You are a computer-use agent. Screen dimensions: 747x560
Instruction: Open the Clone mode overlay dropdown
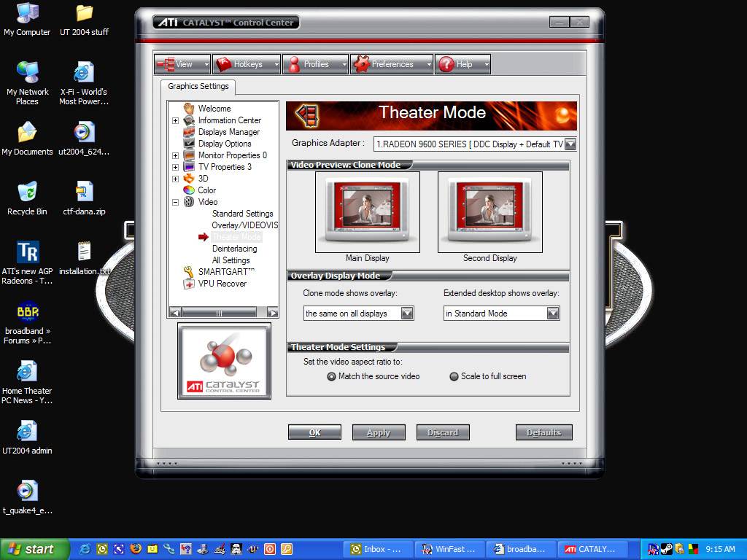pyautogui.click(x=407, y=314)
